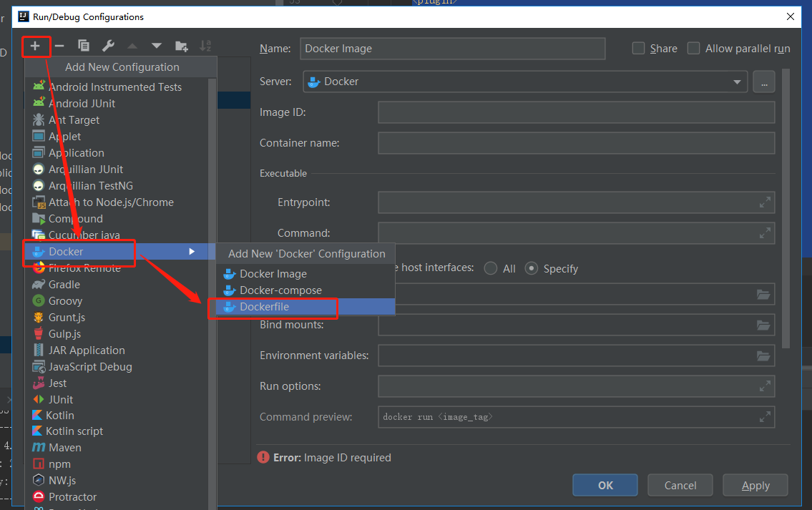The width and height of the screenshot is (812, 510).
Task: Click the plus Add New Configuration button
Action: [x=34, y=46]
